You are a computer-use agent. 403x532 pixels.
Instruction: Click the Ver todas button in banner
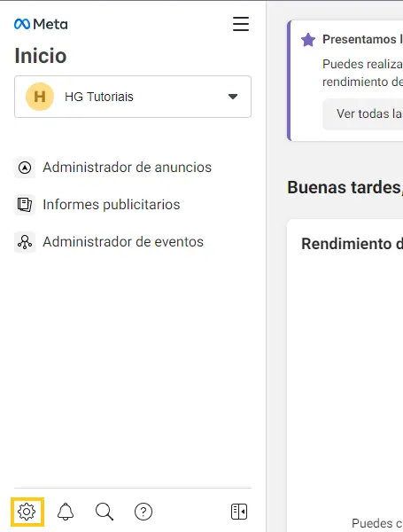coord(362,114)
